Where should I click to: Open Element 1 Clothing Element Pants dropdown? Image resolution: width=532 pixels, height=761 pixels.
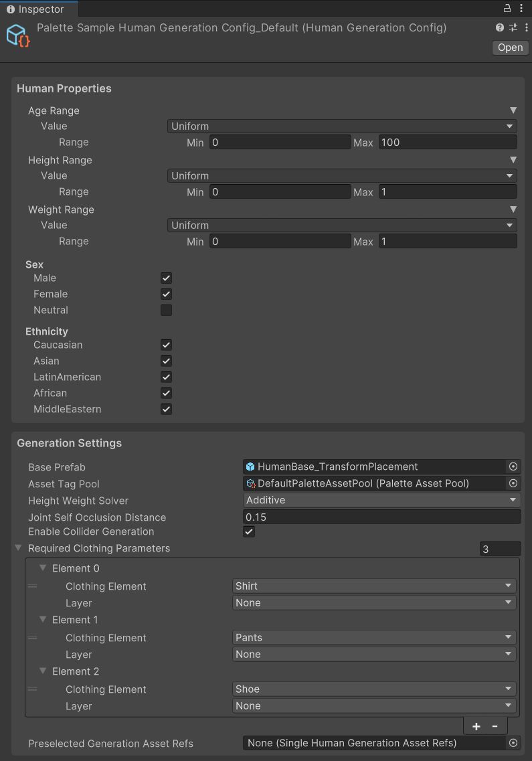pos(374,638)
